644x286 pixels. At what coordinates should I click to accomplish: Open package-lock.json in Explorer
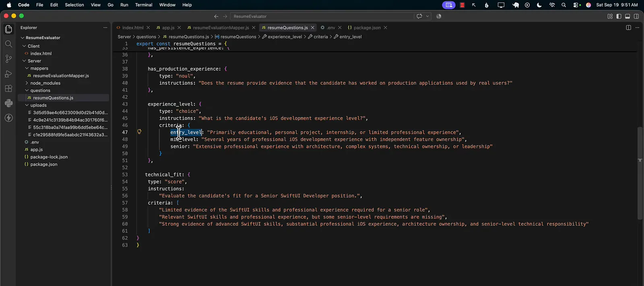[49, 157]
